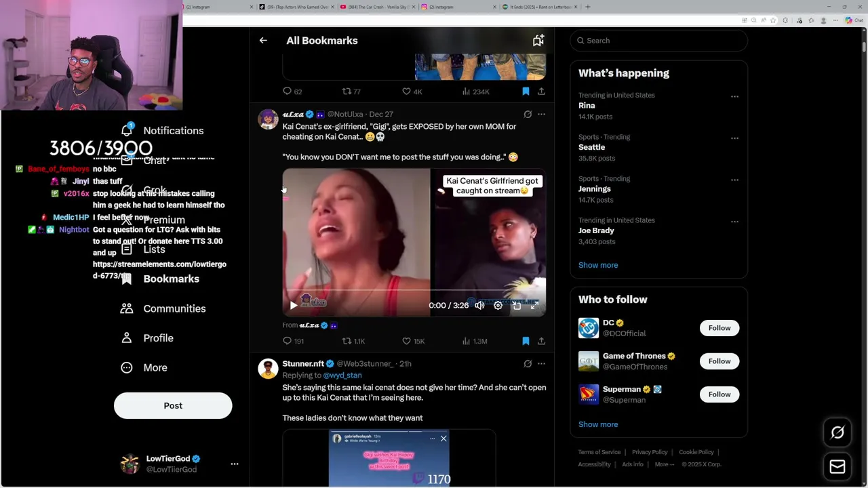Share the post with 1.3M views
The height and width of the screenshot is (488, 868).
tap(541, 341)
